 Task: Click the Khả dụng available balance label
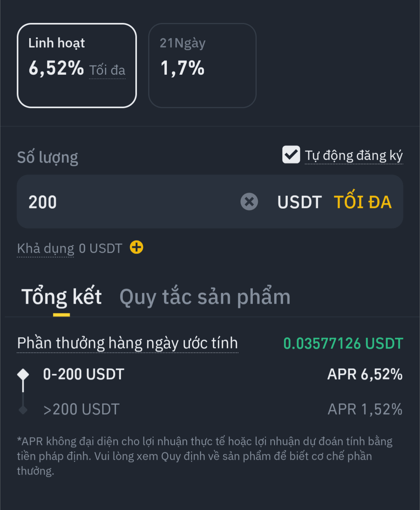pyautogui.click(x=45, y=248)
